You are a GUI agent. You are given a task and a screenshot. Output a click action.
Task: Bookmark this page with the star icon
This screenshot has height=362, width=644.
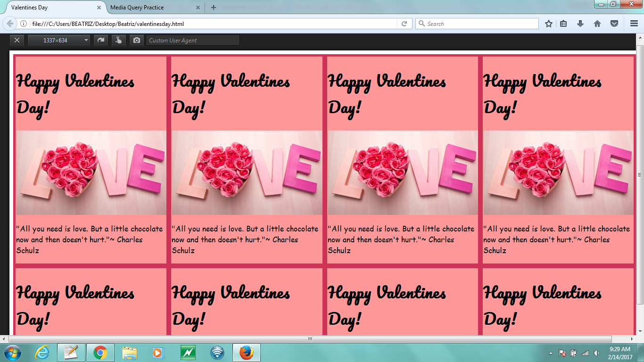(x=549, y=24)
